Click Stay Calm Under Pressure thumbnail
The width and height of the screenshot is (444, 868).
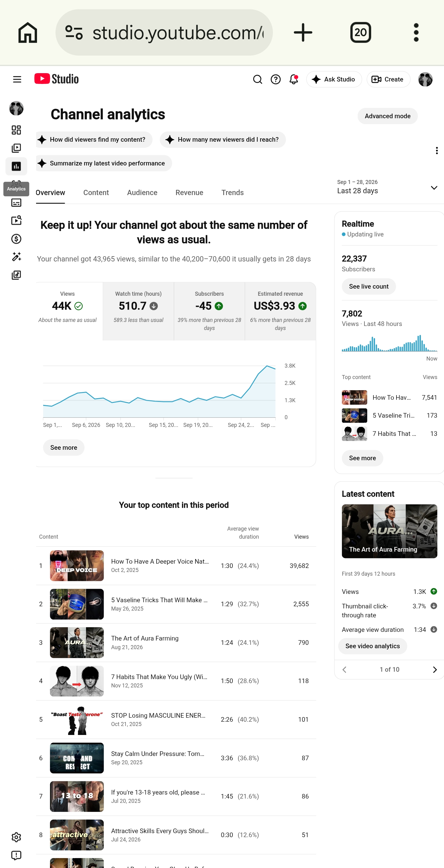coord(77,758)
